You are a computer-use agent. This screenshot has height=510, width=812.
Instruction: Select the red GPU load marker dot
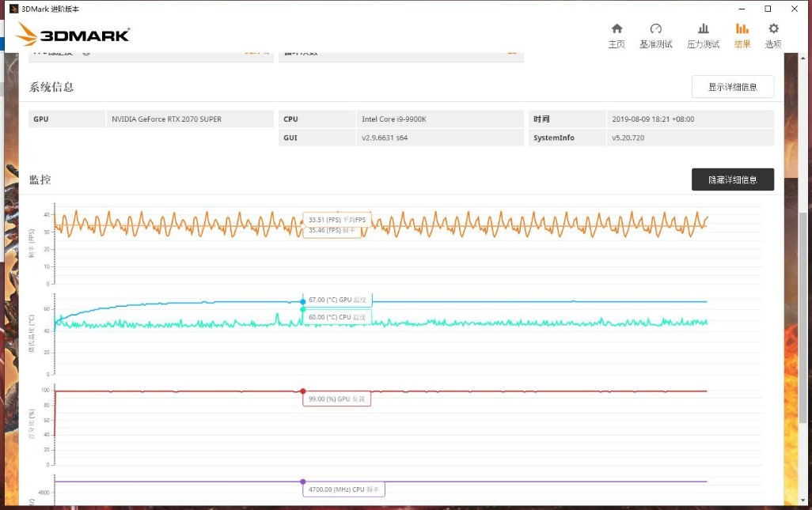[303, 391]
